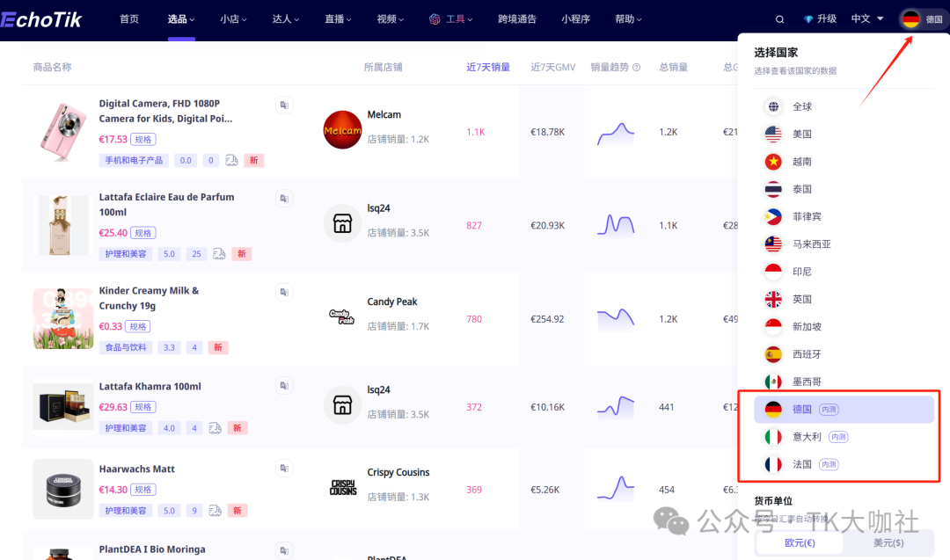Sort by the 近7天销量 column header

coord(488,65)
